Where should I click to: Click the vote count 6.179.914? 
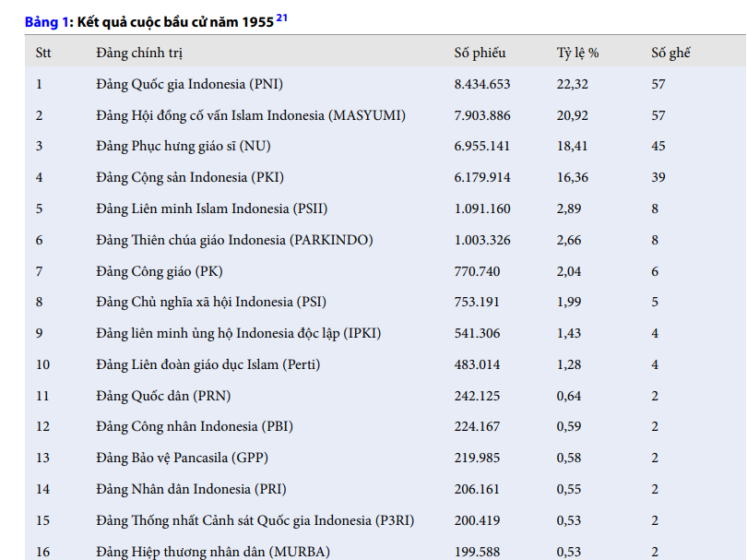tap(481, 177)
